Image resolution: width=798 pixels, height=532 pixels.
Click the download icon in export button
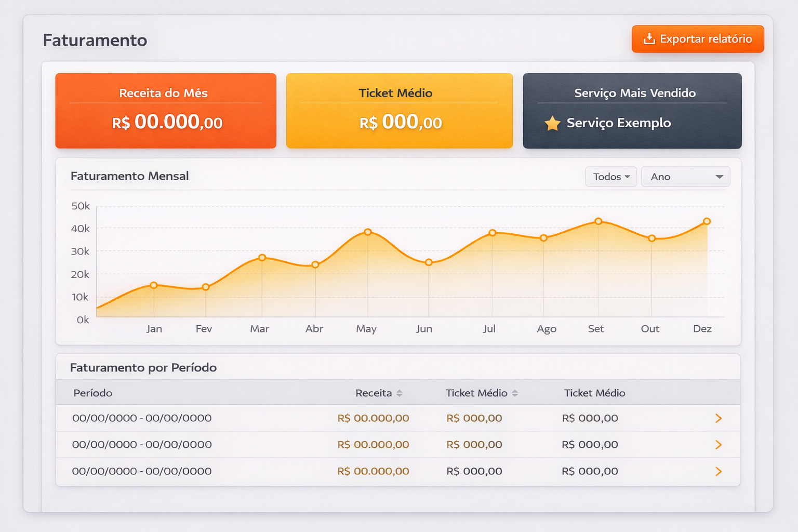[x=649, y=39]
